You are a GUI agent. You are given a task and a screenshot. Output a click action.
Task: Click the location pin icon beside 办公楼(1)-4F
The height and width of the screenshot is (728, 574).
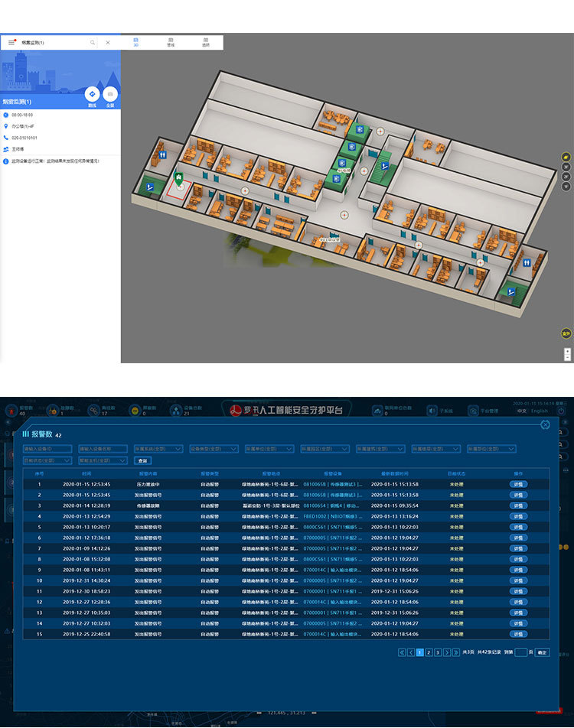coord(6,126)
